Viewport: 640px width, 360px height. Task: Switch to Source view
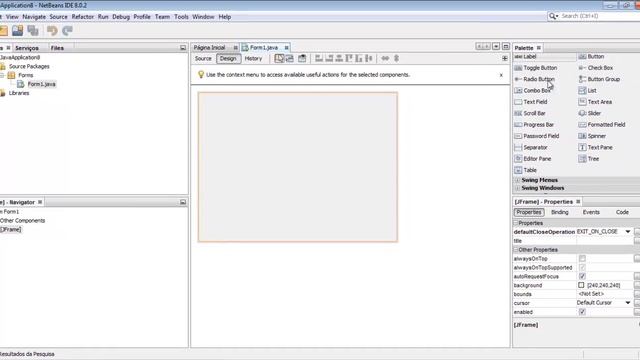[203, 59]
